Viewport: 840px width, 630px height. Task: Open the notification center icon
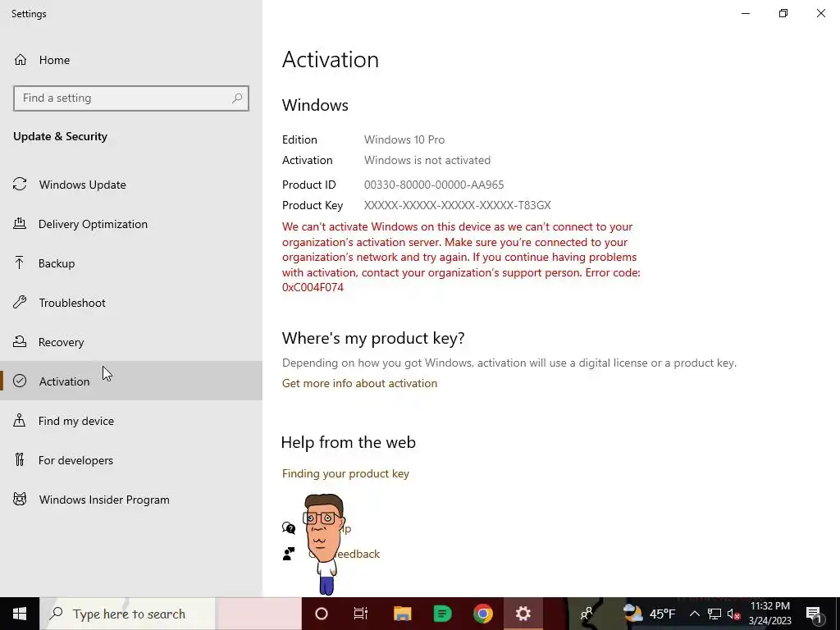[x=814, y=614]
